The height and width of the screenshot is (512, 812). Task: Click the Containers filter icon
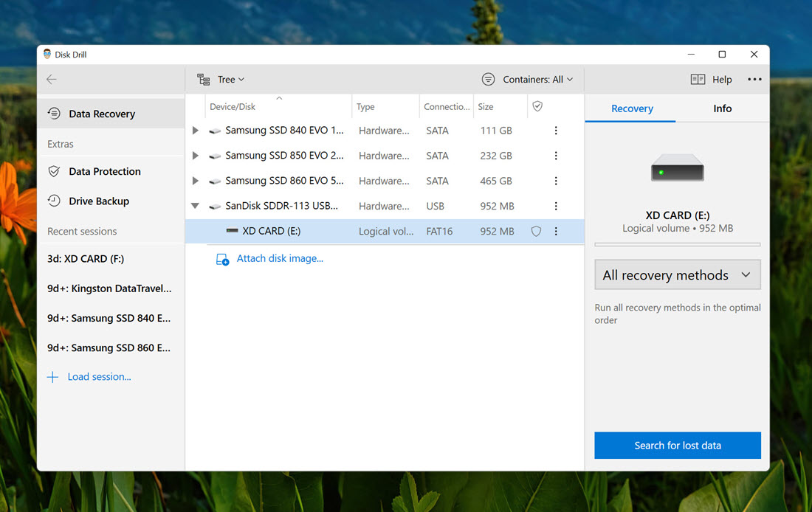click(488, 79)
